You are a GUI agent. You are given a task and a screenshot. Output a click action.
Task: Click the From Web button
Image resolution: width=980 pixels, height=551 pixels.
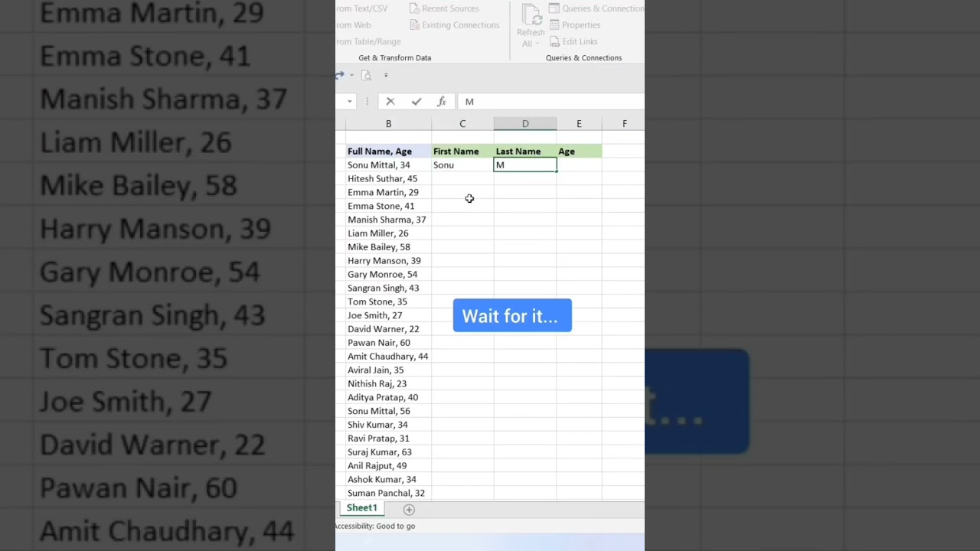pyautogui.click(x=353, y=25)
